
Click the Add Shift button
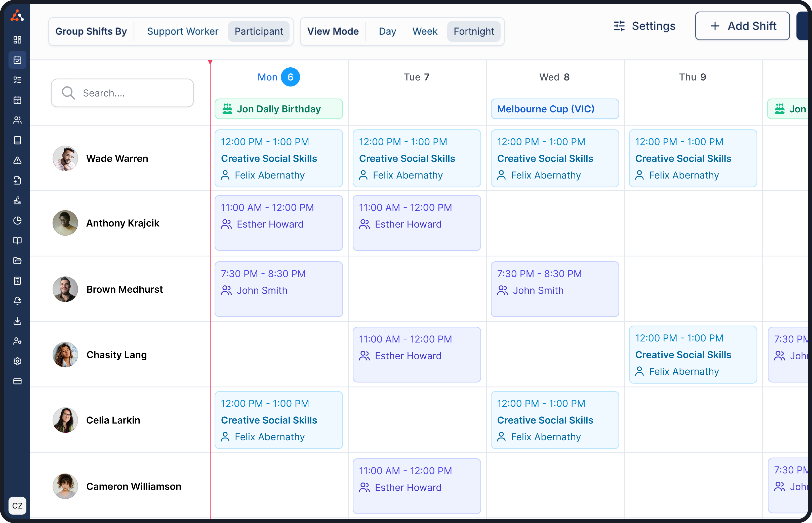(x=743, y=26)
